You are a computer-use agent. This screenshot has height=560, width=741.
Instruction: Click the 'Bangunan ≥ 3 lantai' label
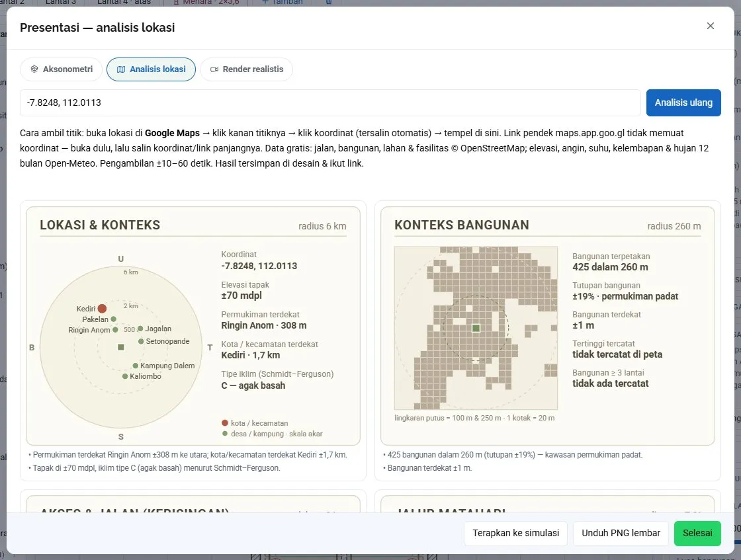pos(608,372)
